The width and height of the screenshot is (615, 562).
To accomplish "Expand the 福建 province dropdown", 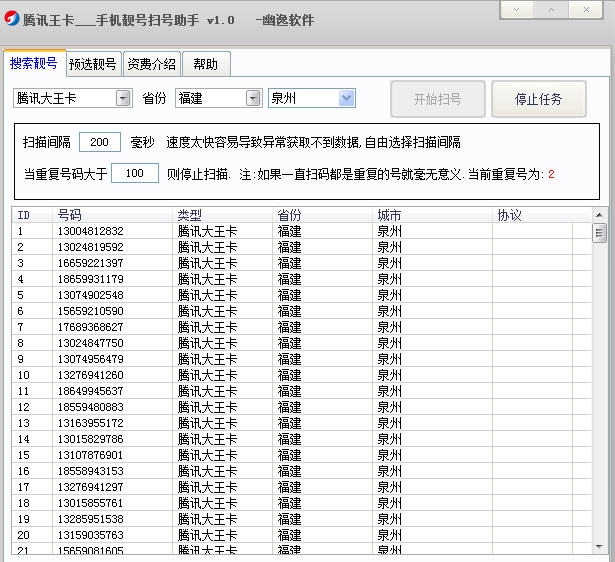I will 253,99.
